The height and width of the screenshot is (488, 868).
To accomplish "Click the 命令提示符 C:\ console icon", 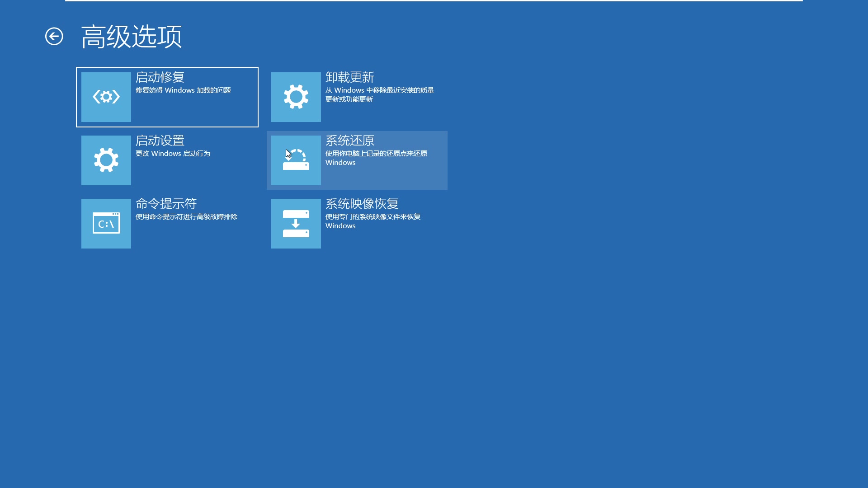I will pos(106,224).
